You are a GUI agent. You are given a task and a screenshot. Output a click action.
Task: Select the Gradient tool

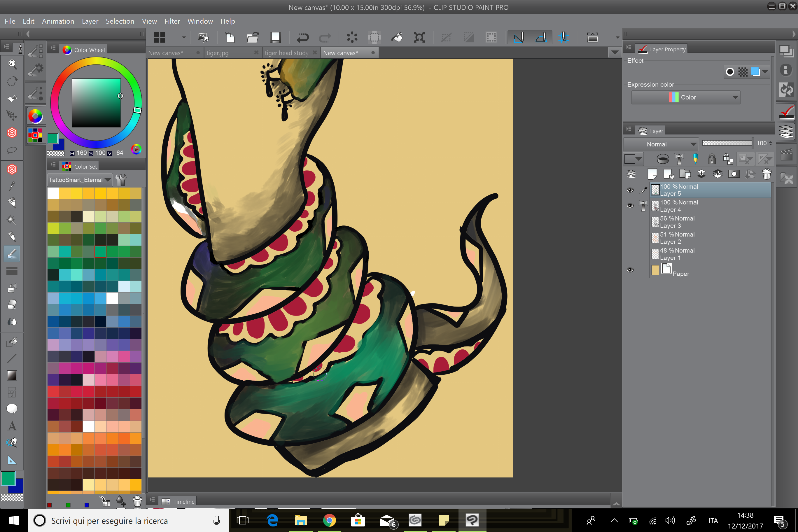tap(12, 375)
